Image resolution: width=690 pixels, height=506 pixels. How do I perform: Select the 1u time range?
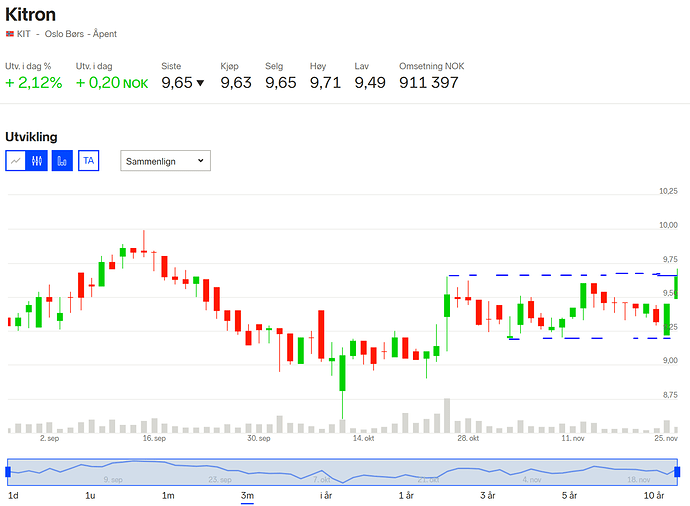pyautogui.click(x=90, y=495)
